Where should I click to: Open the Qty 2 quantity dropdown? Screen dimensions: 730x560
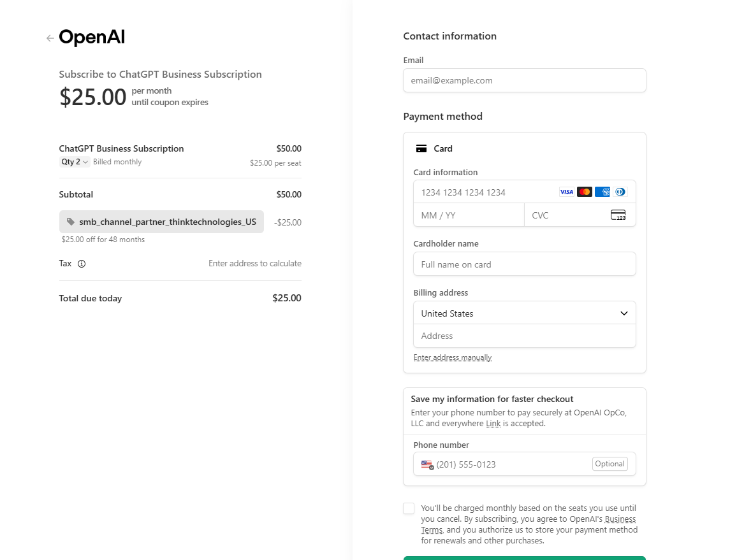pos(74,162)
